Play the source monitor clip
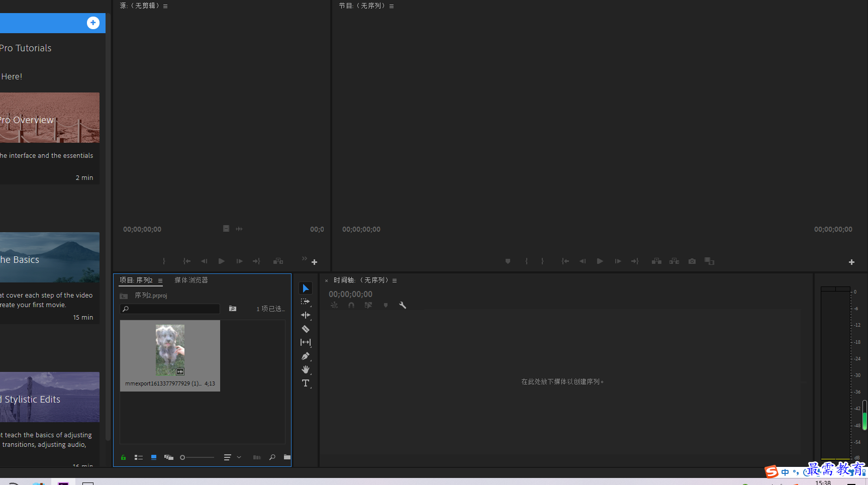Viewport: 868px width, 485px height. (222, 261)
